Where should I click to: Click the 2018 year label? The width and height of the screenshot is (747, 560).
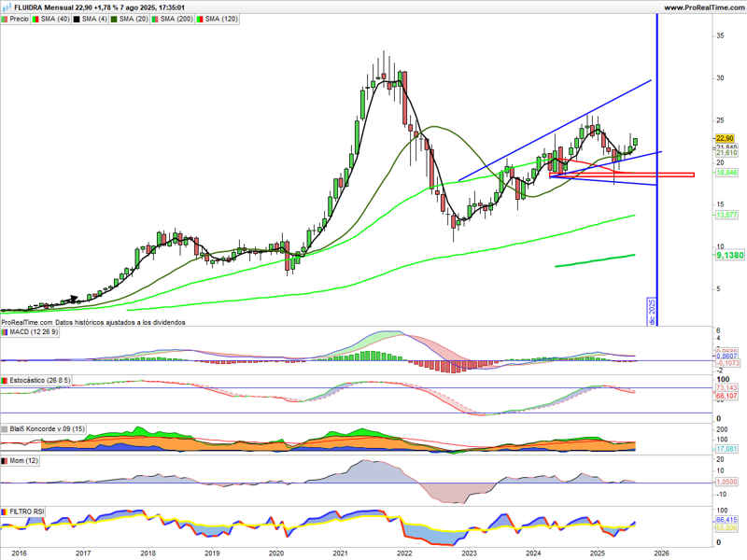[x=148, y=553]
